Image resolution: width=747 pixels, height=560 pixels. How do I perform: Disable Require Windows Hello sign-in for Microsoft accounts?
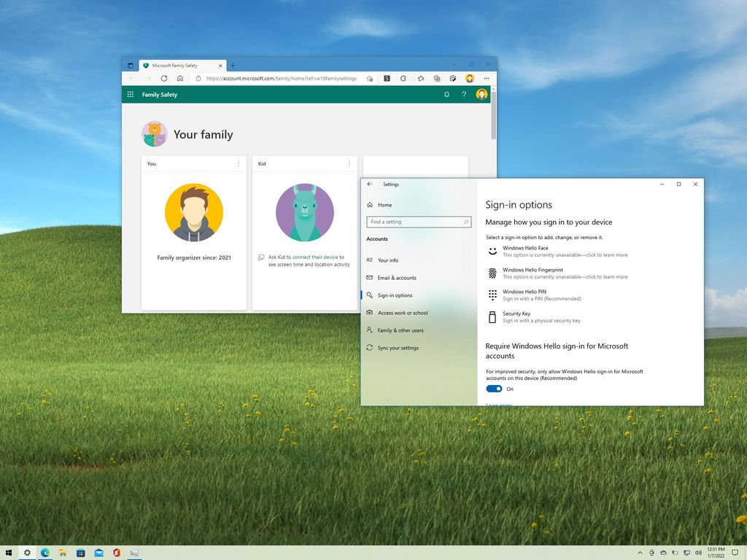[x=495, y=389]
